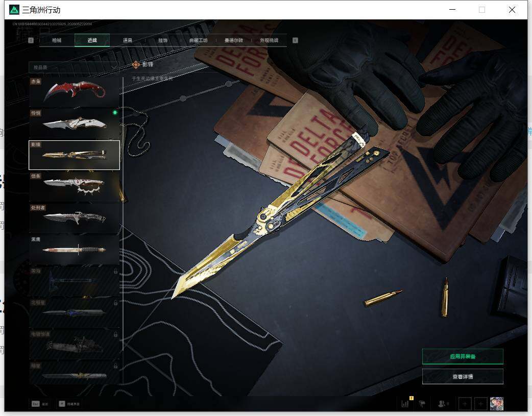Minimize the 三角洲行动 window
This screenshot has width=532, height=416.
click(452, 10)
